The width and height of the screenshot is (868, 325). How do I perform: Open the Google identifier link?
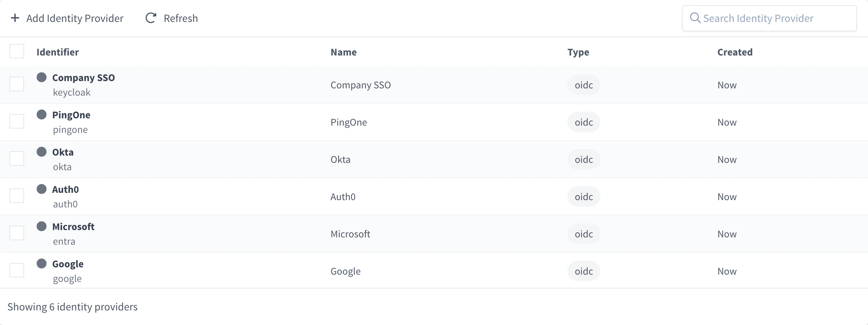tap(68, 264)
